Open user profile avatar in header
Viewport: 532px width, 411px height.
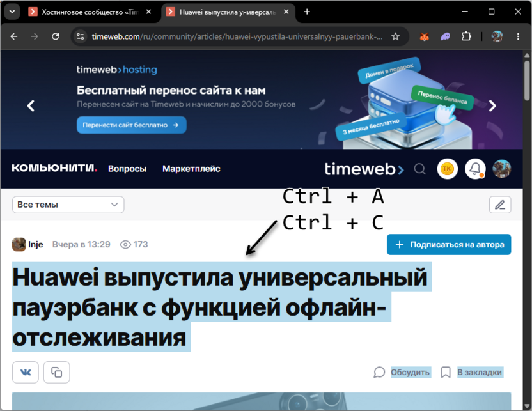(x=502, y=169)
